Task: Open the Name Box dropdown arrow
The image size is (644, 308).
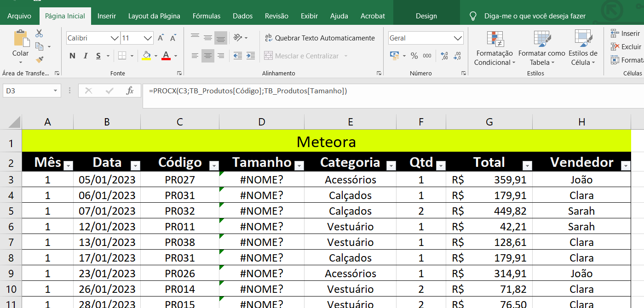Action: pyautogui.click(x=55, y=91)
